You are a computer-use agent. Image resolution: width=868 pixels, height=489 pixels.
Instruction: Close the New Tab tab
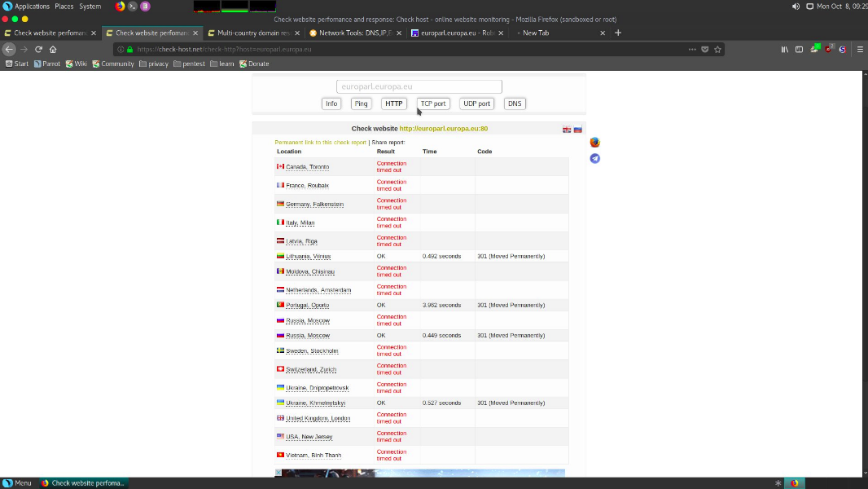click(603, 33)
